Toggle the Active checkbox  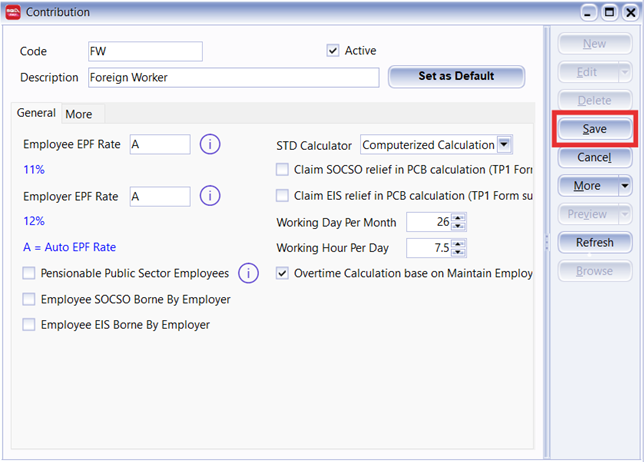click(x=333, y=51)
